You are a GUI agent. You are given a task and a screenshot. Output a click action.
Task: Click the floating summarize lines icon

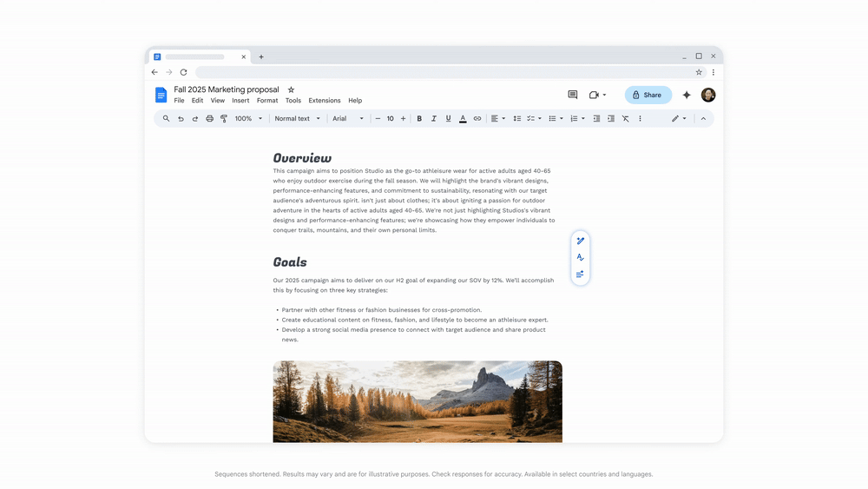(580, 274)
